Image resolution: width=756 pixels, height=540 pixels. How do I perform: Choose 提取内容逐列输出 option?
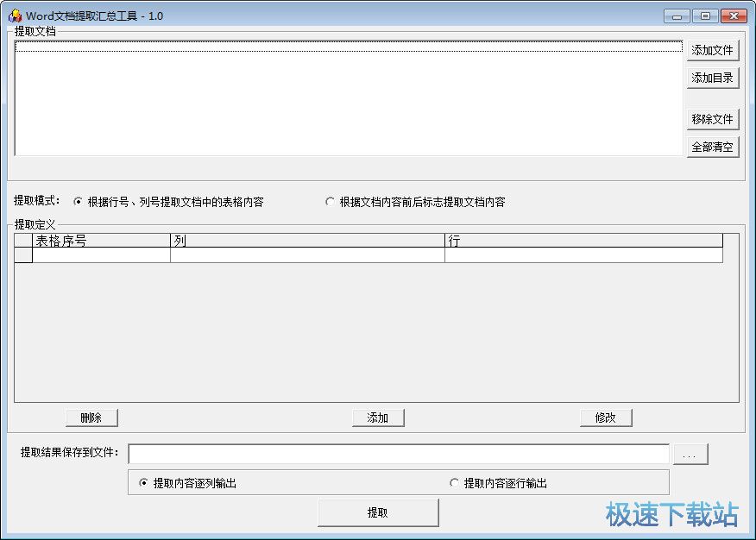(x=143, y=483)
